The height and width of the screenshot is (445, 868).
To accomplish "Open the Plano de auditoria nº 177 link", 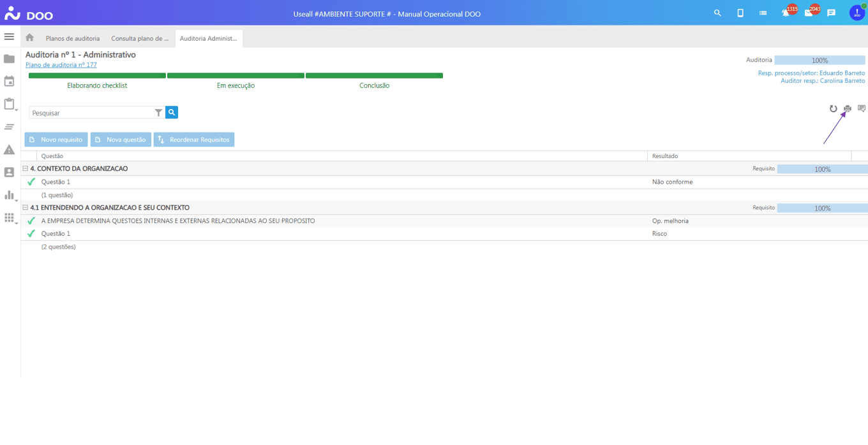I will pyautogui.click(x=61, y=65).
